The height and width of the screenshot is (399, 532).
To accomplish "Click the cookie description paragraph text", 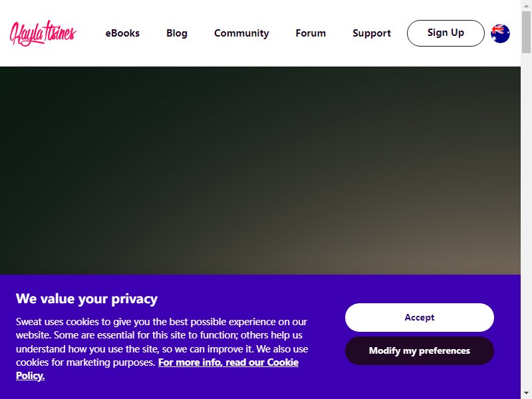I will pyautogui.click(x=162, y=348).
